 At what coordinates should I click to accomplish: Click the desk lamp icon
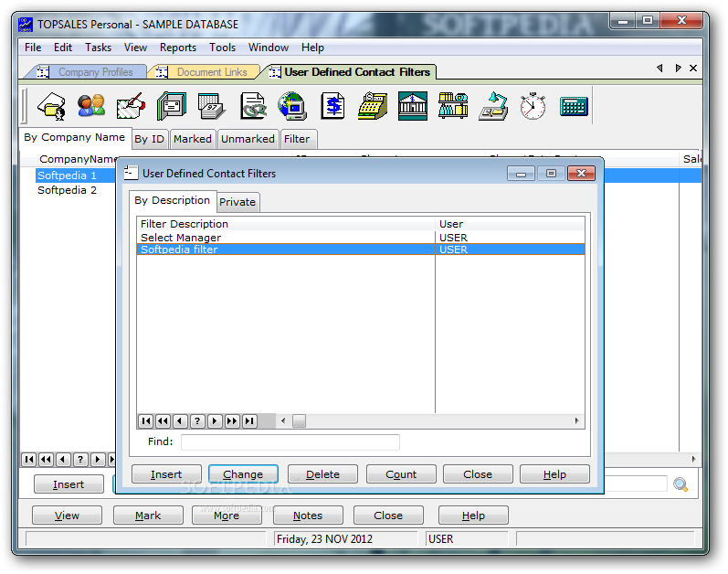tap(493, 106)
